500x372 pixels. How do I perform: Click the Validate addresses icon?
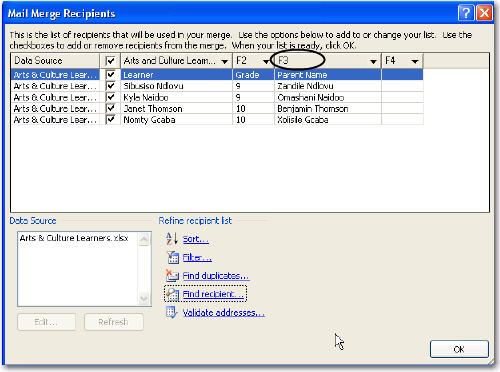[x=172, y=313]
